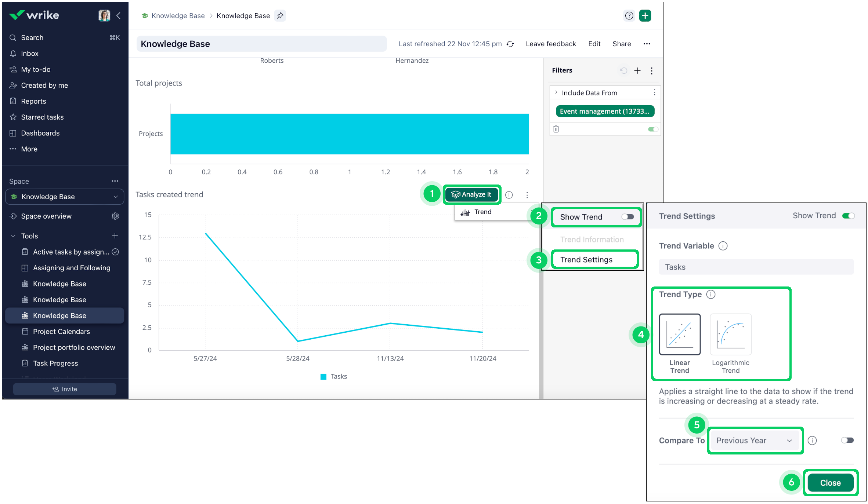Click the Trend Type info icon
868x504 pixels.
711,295
